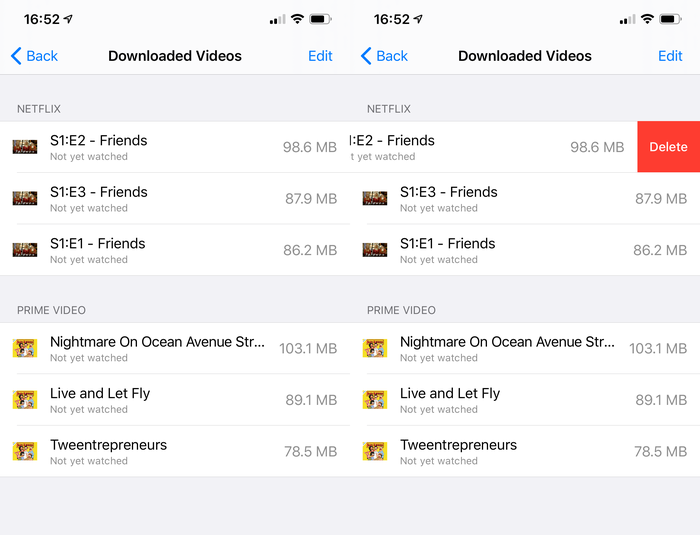The width and height of the screenshot is (700, 535).
Task: Select 'Tweentrepreneurs' title, left screen
Action: click(x=108, y=445)
